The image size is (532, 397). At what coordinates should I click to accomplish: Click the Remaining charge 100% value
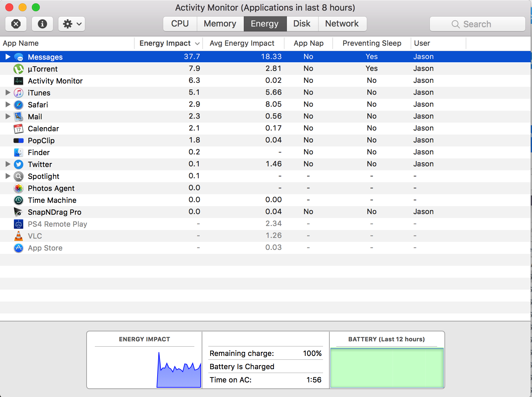pos(312,353)
